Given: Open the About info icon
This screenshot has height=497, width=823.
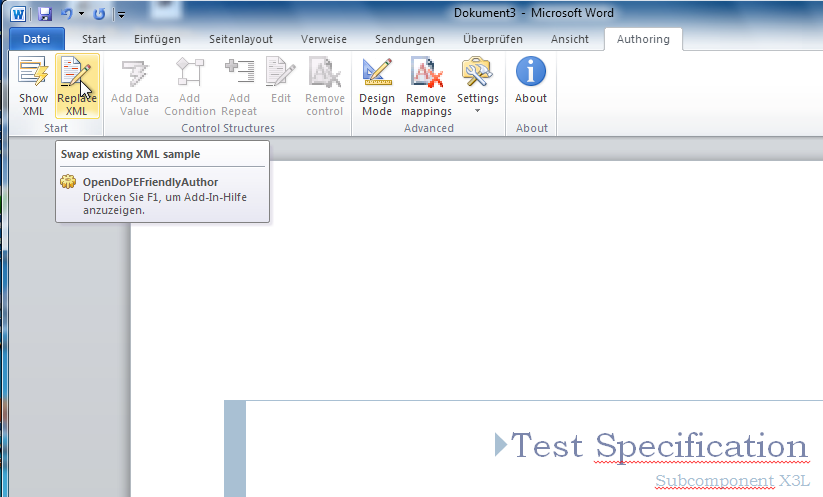Looking at the screenshot, I should point(531,73).
